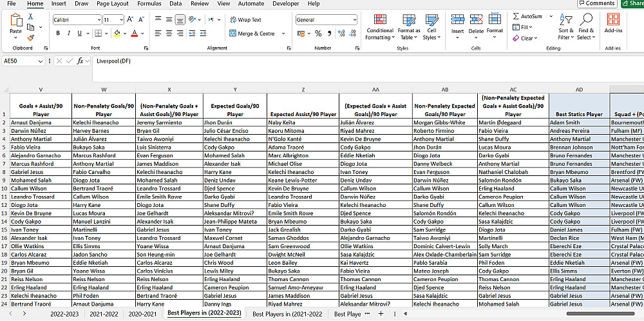Select column header AB
The height and width of the screenshot is (321, 644).
pyautogui.click(x=445, y=89)
